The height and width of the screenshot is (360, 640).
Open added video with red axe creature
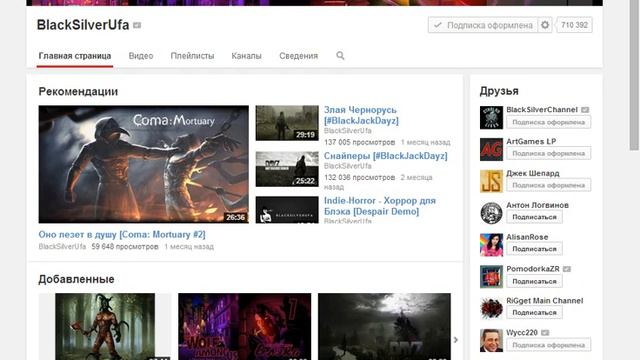tap(105, 326)
